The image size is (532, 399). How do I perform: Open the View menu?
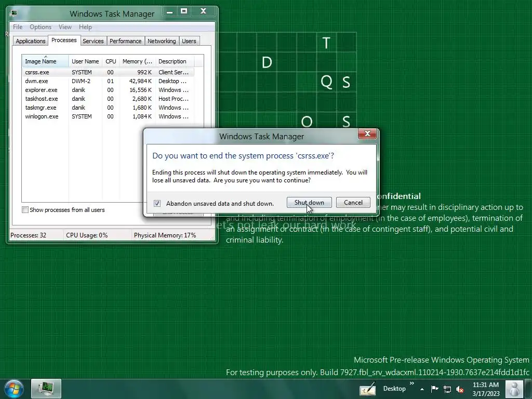pos(65,27)
